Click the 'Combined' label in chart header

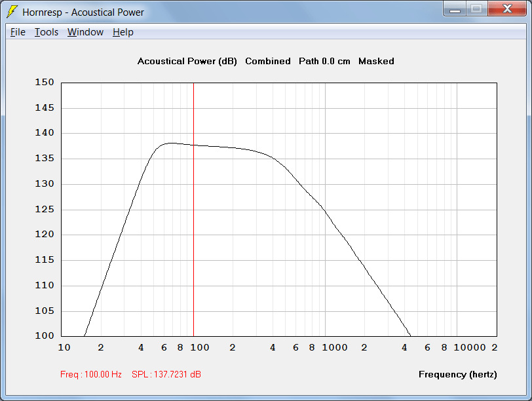[268, 61]
